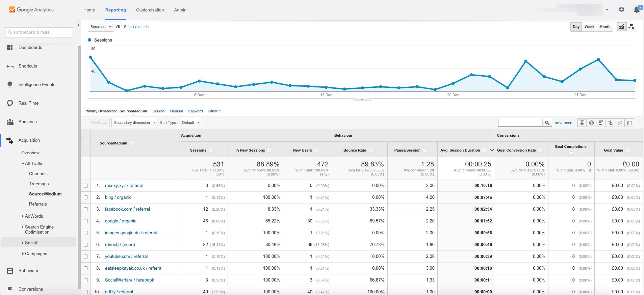
Task: Open the Reporting tab
Action: (115, 10)
